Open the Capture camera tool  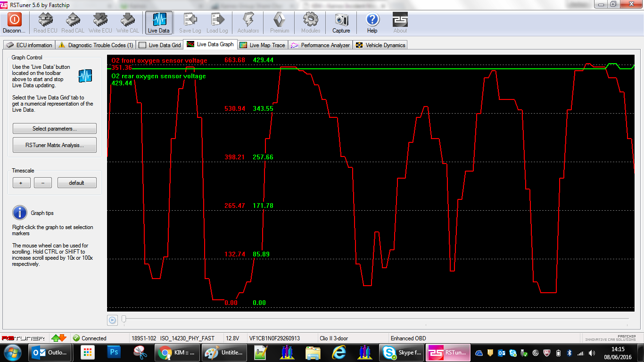341,20
